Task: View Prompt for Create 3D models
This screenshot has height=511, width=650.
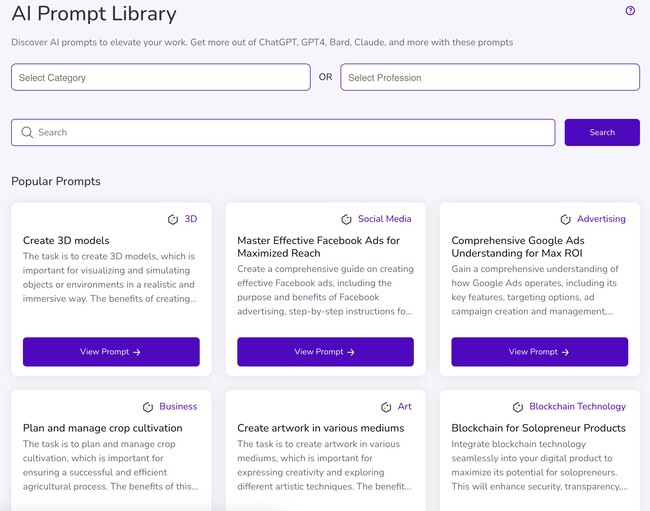Action: coord(111,352)
